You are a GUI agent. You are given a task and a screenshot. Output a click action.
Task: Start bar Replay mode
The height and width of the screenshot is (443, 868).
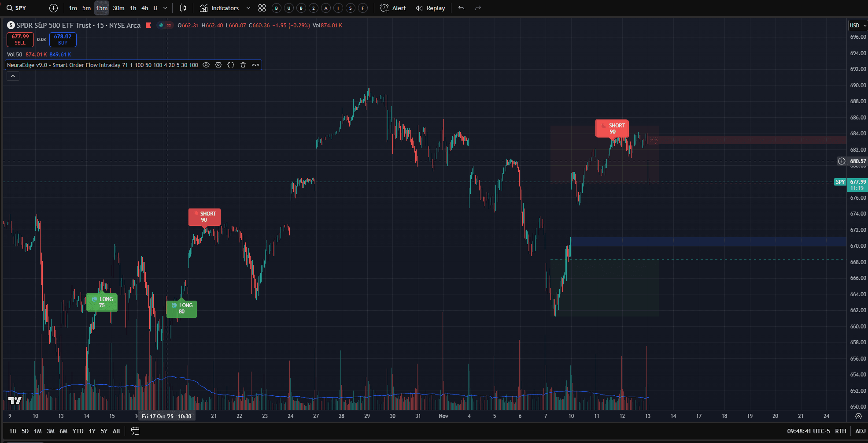[430, 8]
